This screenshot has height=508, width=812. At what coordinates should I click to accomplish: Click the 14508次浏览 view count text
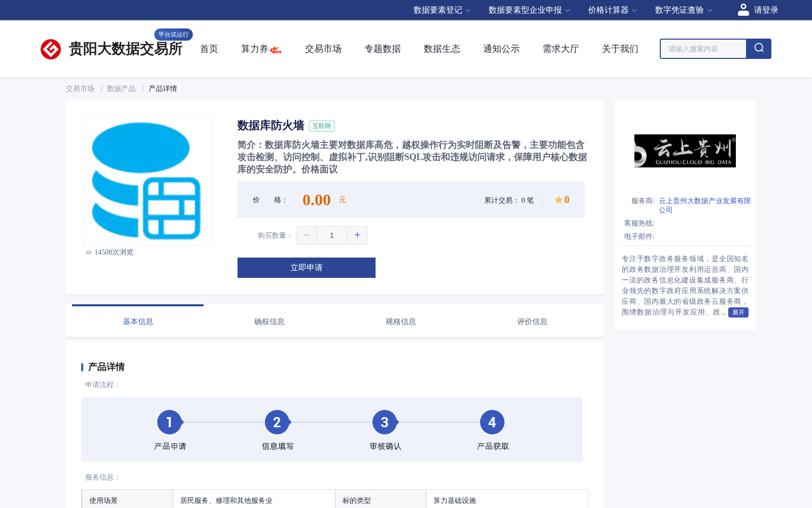(114, 252)
